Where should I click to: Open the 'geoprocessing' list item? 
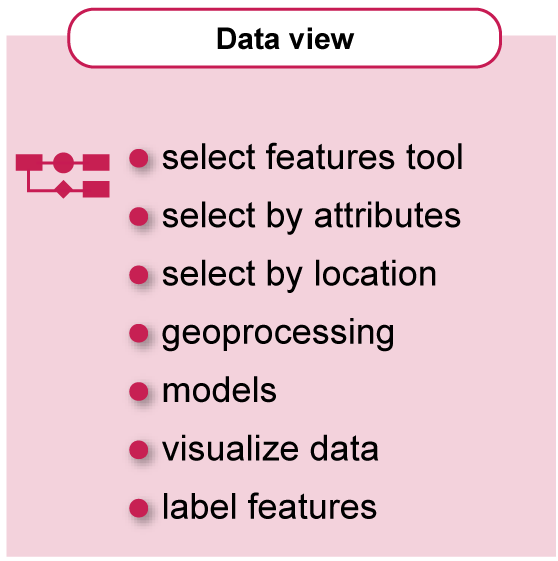pos(278,335)
